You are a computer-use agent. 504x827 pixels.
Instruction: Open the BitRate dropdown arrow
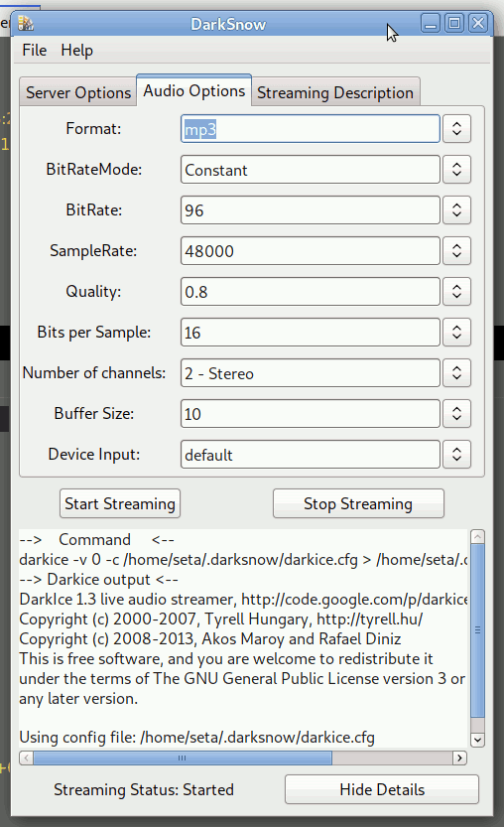456,209
